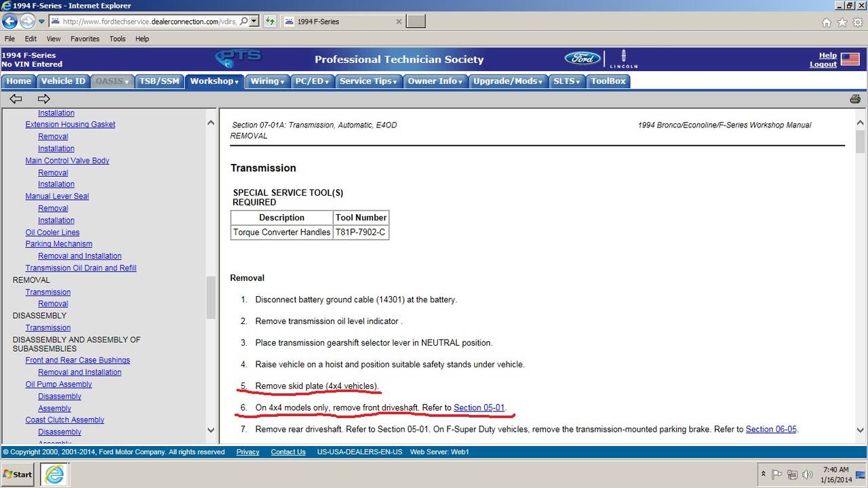Click the main content scrollbar down arrow

click(861, 430)
